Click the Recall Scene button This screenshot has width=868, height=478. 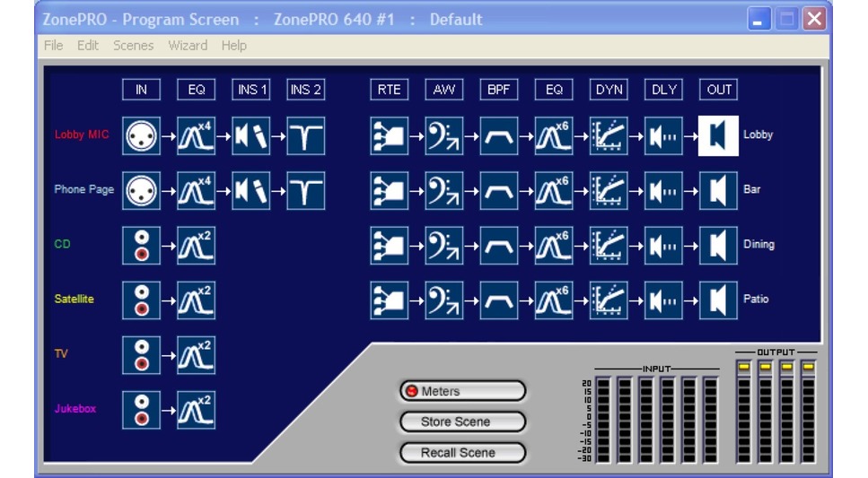(462, 453)
